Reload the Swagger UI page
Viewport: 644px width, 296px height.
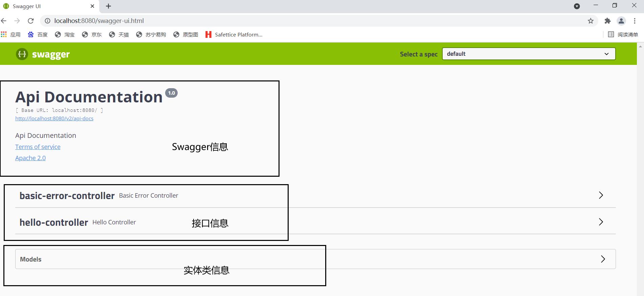(31, 21)
